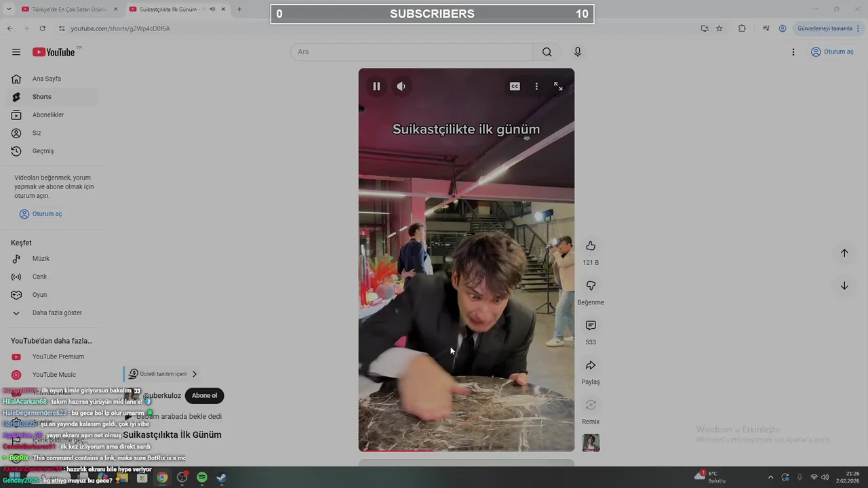The width and height of the screenshot is (868, 488).
Task: Open the YouTube hamburger guide menu
Action: click(16, 52)
